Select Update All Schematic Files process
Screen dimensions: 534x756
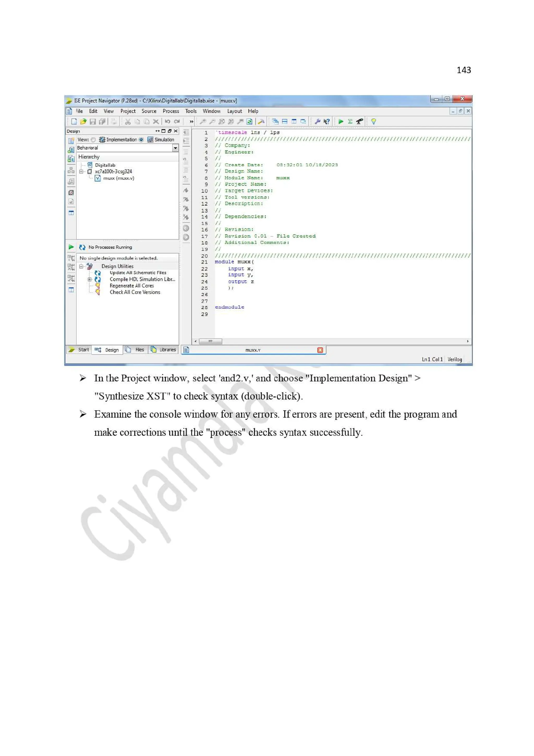138,273
